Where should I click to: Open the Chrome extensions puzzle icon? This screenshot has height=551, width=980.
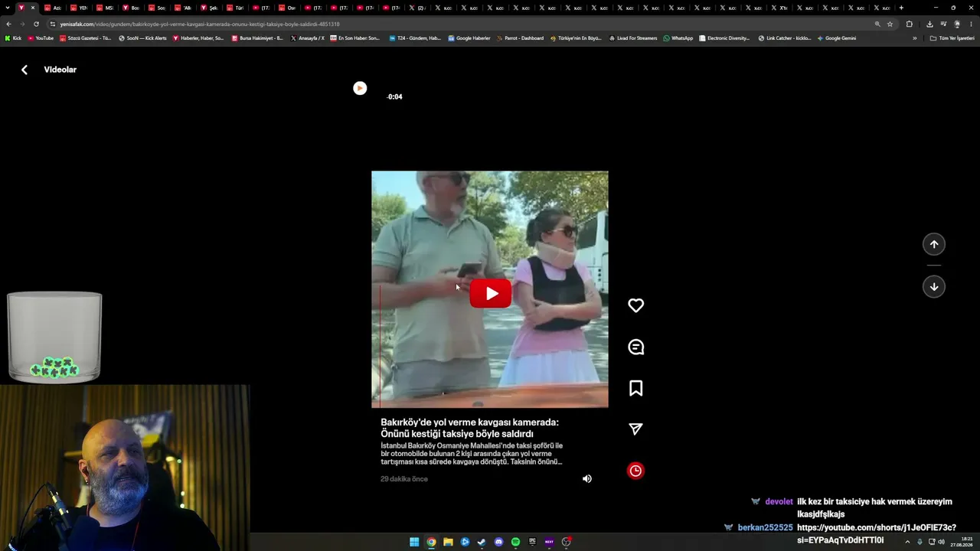(910, 24)
